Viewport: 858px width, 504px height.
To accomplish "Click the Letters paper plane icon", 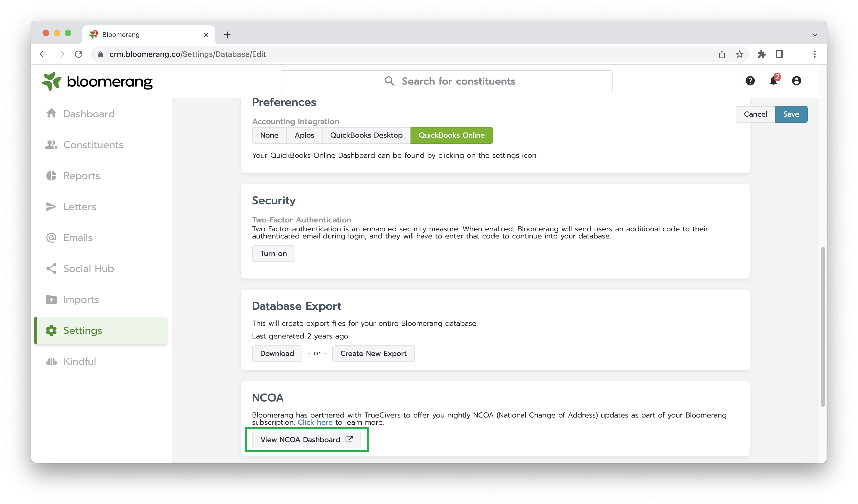I will pyautogui.click(x=51, y=207).
